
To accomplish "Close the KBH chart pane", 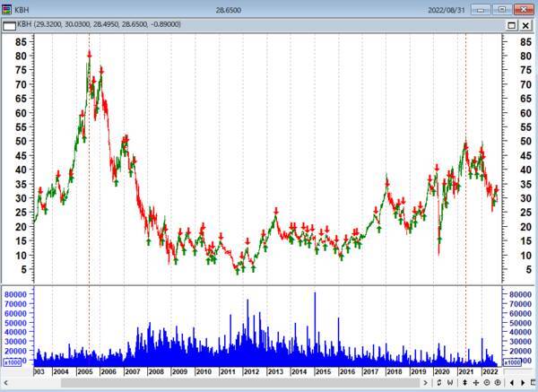I will pos(525,25).
